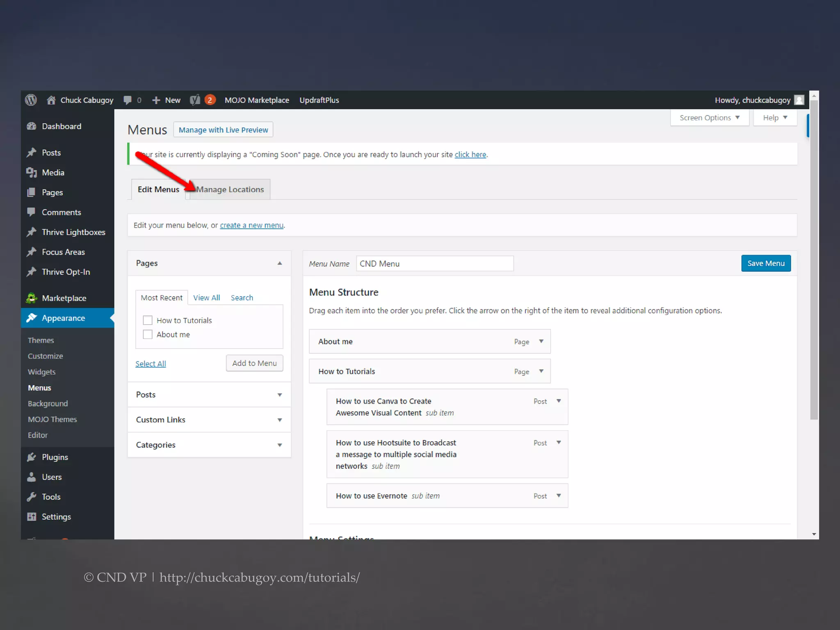
Task: Click the Yoast notification count badge
Action: click(210, 100)
